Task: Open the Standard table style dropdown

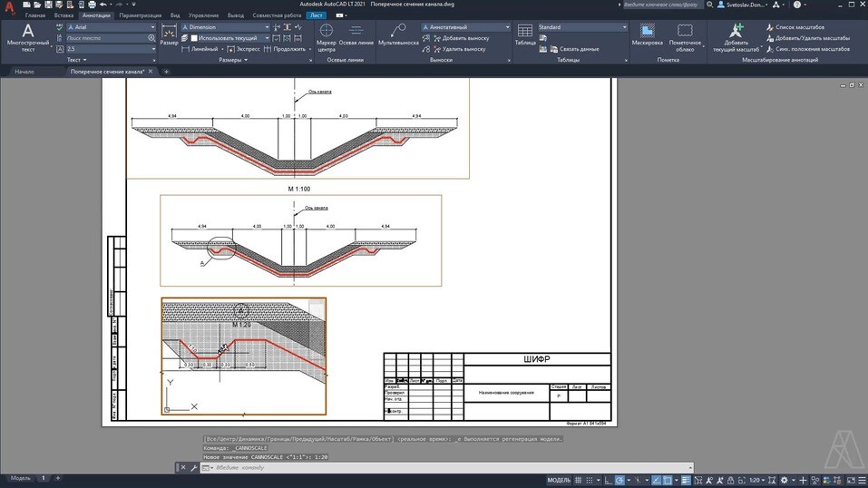Action: (x=582, y=27)
